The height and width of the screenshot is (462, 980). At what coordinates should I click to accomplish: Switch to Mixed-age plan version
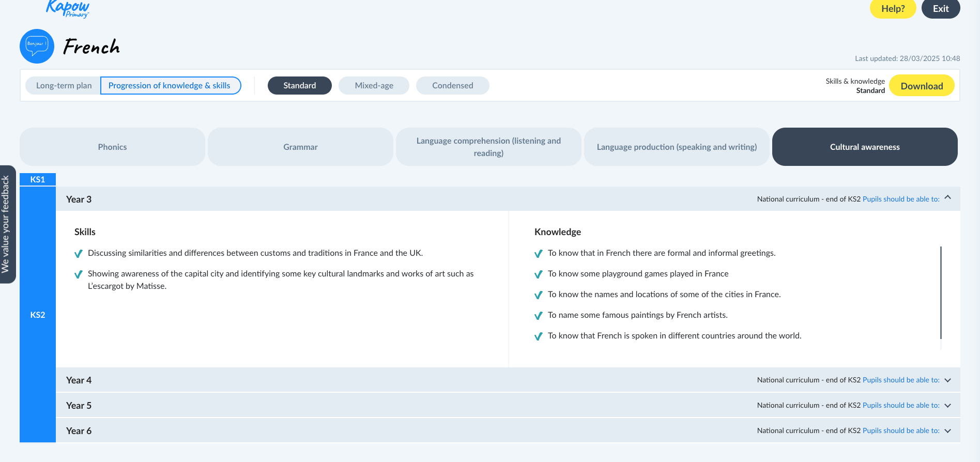[x=374, y=86]
